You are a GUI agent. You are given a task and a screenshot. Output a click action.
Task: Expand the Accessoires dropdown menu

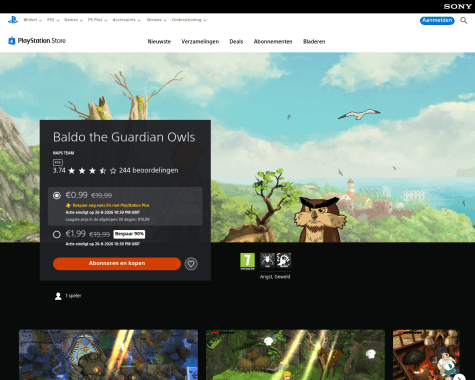[126, 20]
